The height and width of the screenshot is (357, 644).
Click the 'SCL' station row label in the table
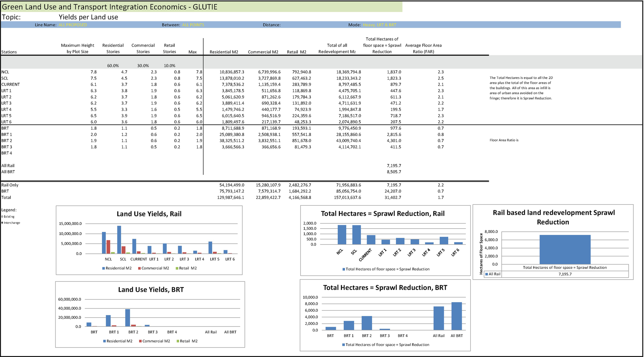point(5,78)
